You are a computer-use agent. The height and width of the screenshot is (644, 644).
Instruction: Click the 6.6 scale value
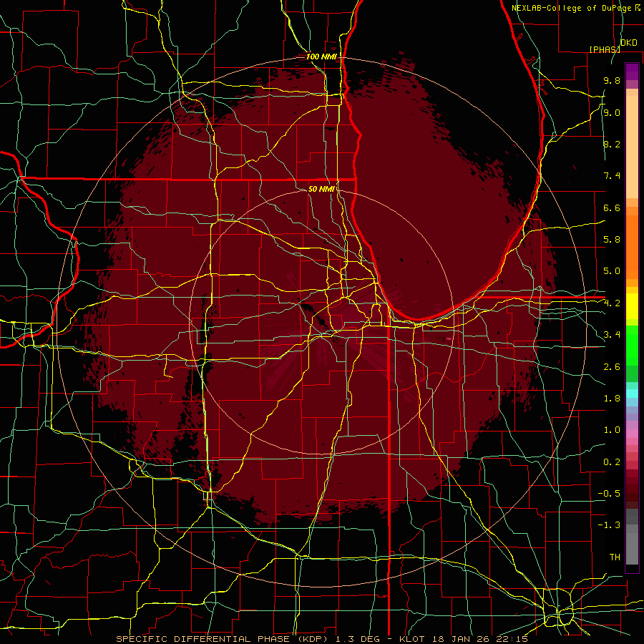[x=612, y=208]
